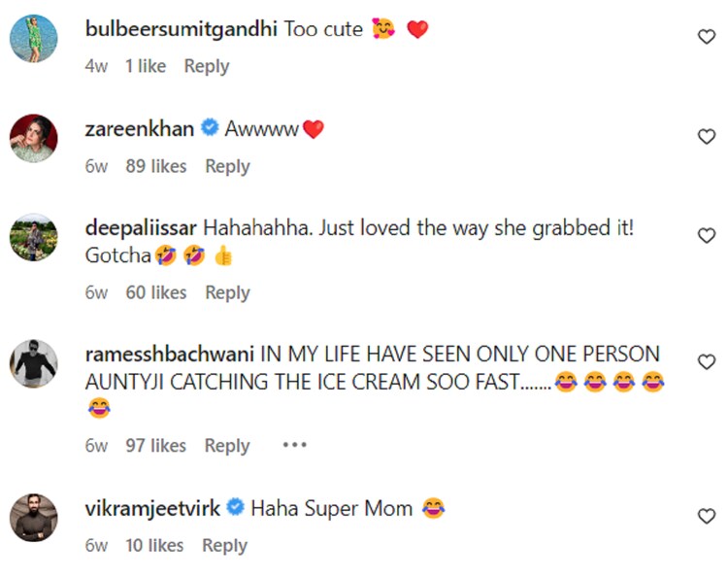Tap the heart on deepaliissar's comment

[x=707, y=236]
